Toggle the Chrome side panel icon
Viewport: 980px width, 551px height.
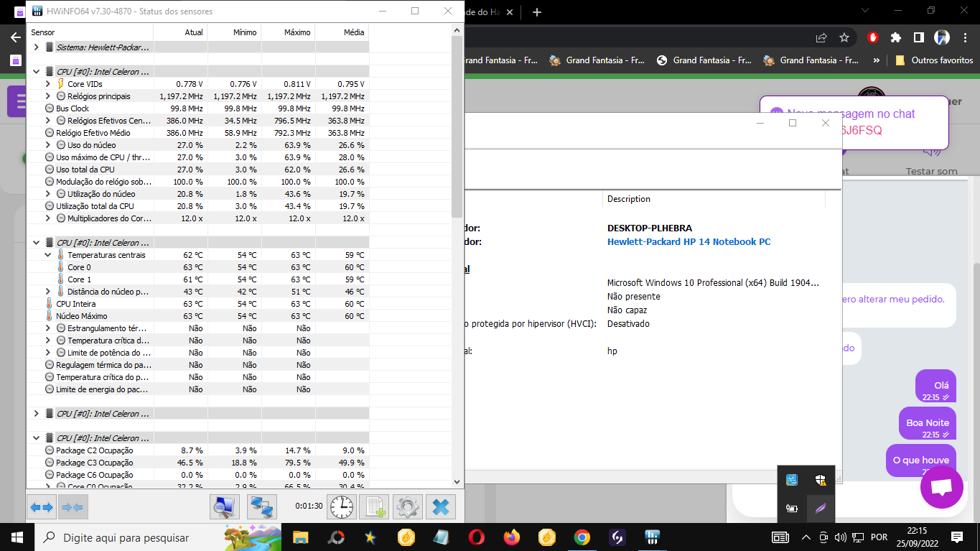(918, 37)
